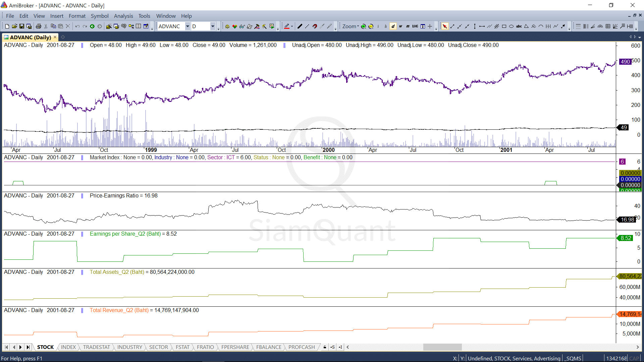
Task: Toggle weekly 'w' interval button
Action: pos(400,26)
